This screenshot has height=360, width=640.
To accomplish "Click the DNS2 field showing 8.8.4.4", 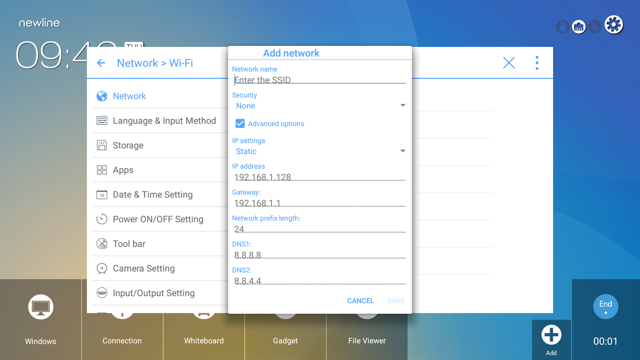I will coord(319,280).
